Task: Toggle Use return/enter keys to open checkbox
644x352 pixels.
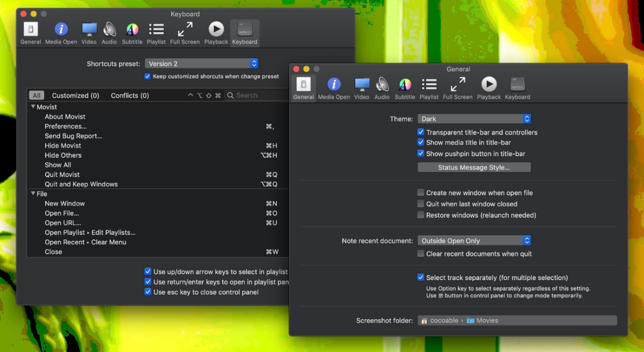Action: (148, 282)
